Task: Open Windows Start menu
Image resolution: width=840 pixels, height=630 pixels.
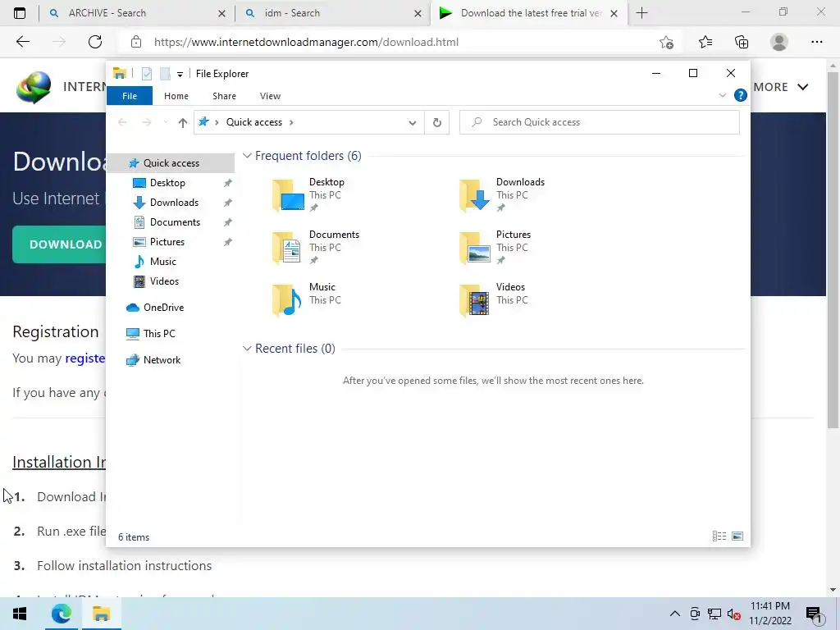Action: tap(20, 614)
